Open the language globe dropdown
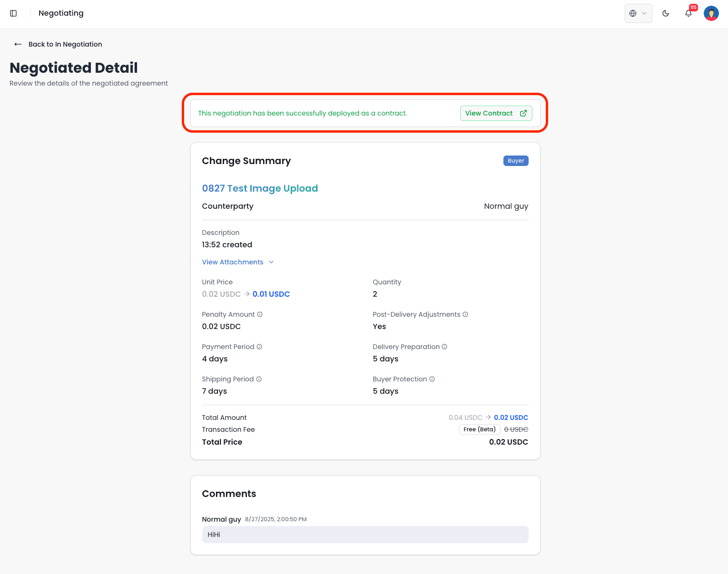Image resolution: width=728 pixels, height=574 pixels. coord(638,13)
